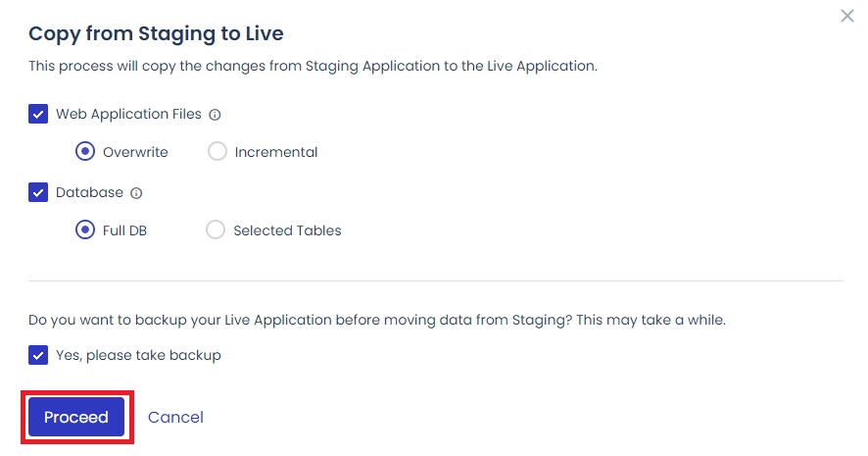This screenshot has width=868, height=456.
Task: Close the Copy from Staging dialog
Action: point(847,16)
